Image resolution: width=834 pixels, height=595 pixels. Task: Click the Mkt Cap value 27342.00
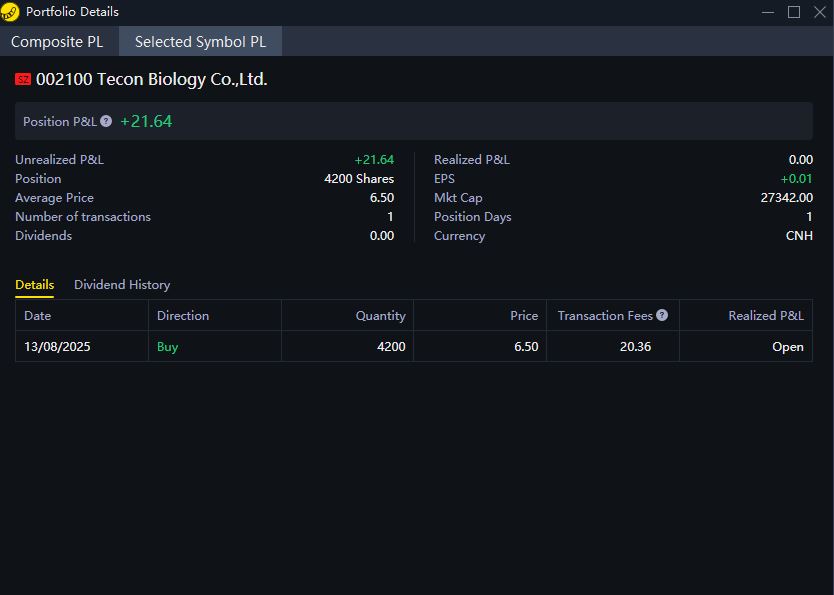787,198
